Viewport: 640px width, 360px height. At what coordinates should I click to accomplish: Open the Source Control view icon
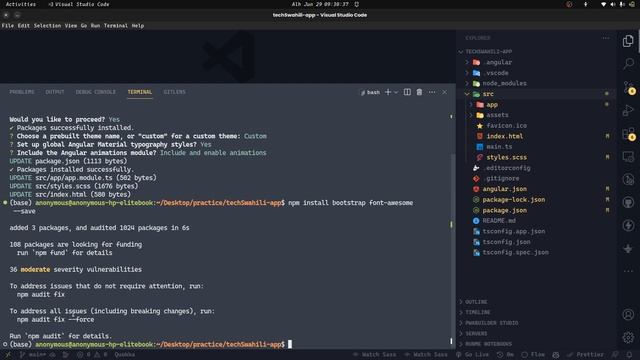pos(628,87)
